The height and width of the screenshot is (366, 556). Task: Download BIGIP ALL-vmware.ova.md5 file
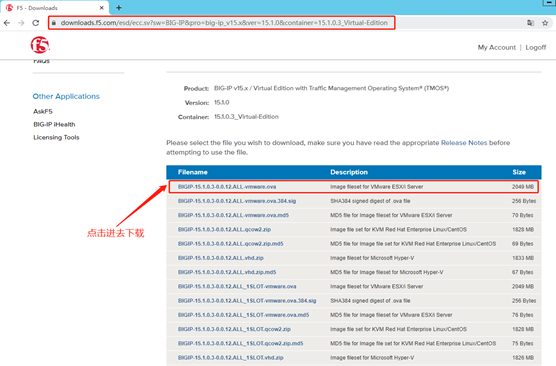tap(233, 215)
